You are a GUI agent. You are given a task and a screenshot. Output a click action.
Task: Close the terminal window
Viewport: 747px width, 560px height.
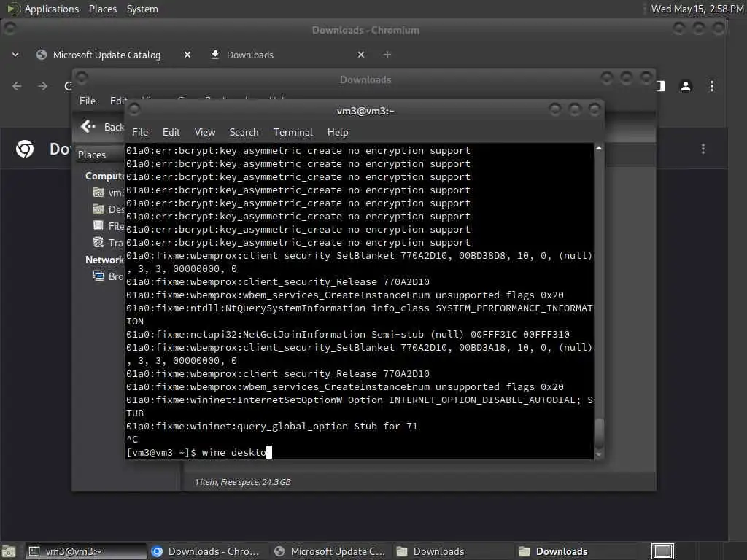[595, 109]
